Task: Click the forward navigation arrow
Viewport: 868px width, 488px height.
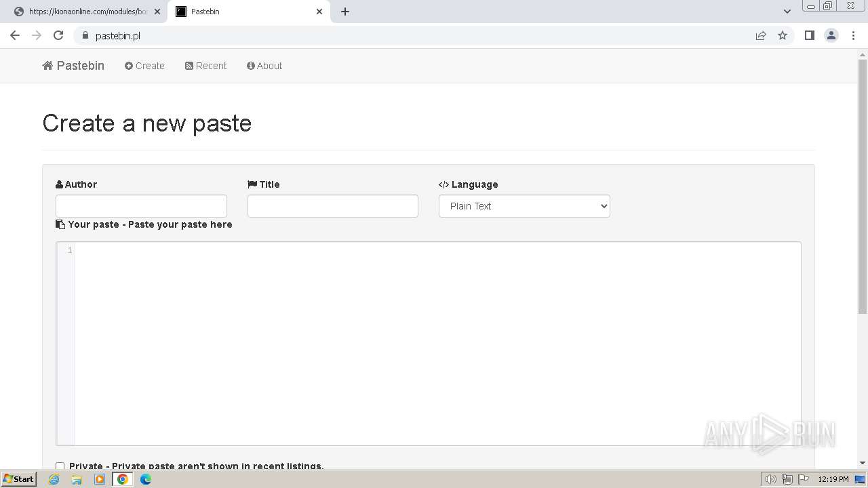Action: tap(37, 35)
